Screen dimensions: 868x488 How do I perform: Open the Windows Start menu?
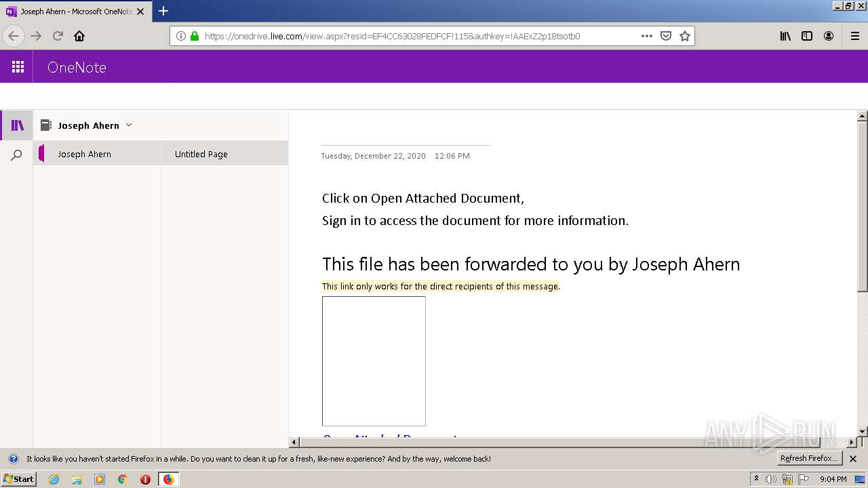[18, 479]
